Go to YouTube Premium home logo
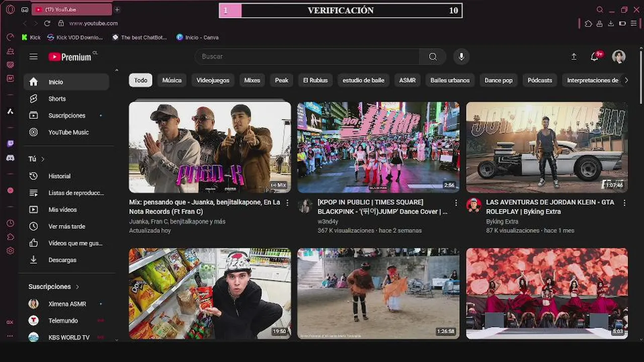 pyautogui.click(x=70, y=57)
